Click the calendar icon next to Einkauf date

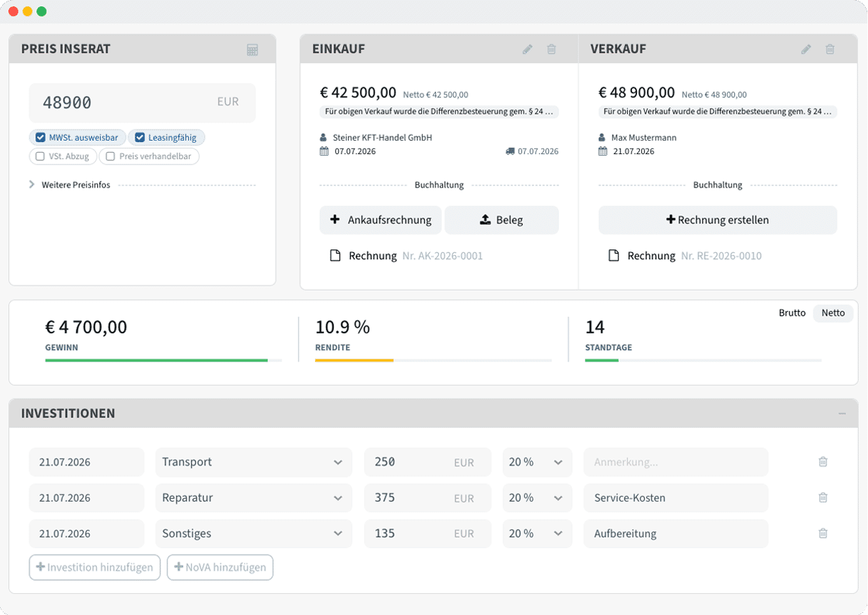pyautogui.click(x=324, y=151)
